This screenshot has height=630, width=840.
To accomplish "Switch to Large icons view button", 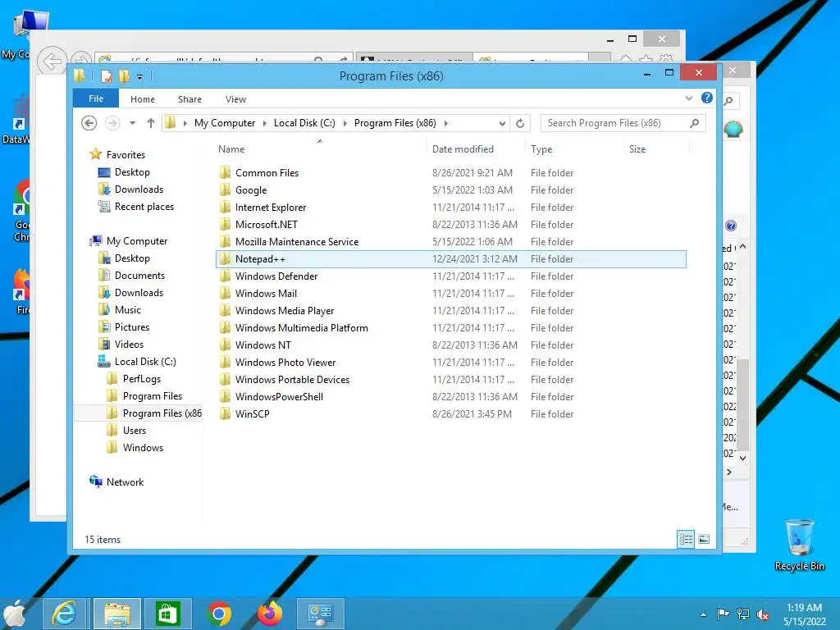I will (704, 539).
